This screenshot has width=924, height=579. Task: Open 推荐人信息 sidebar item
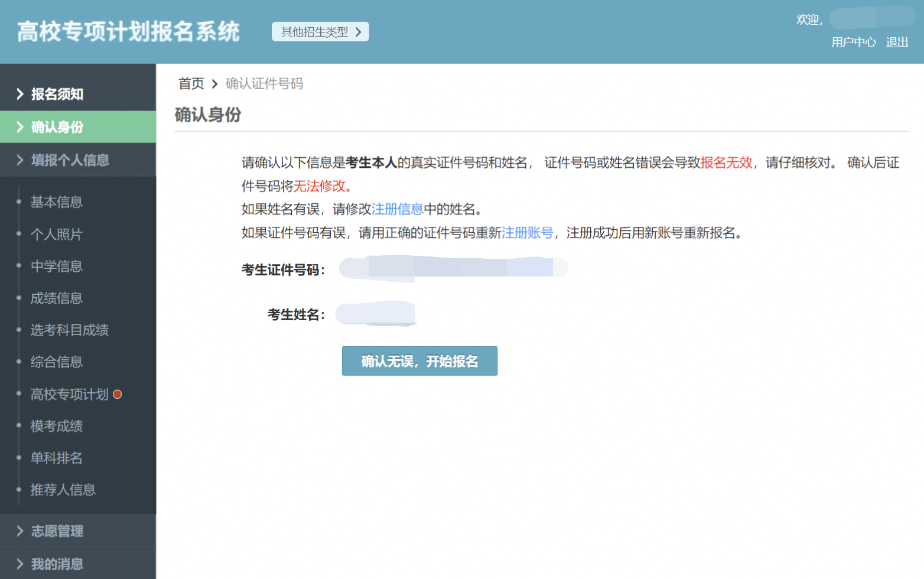(x=63, y=490)
